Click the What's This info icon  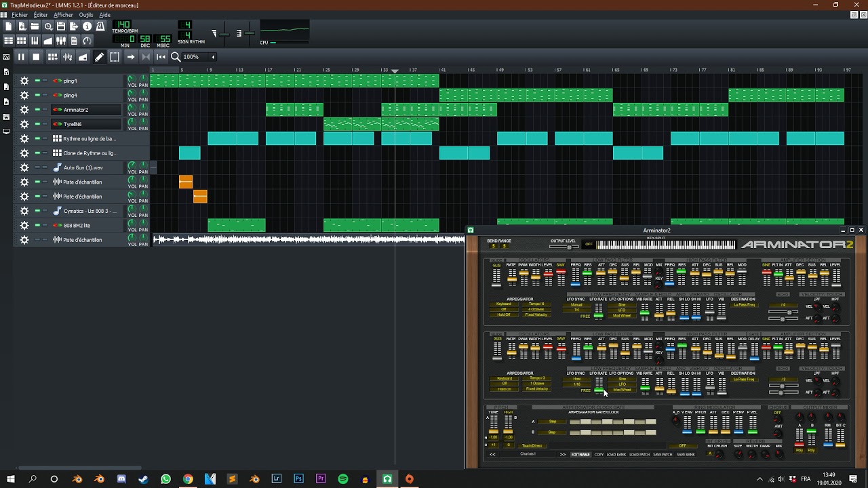[87, 26]
